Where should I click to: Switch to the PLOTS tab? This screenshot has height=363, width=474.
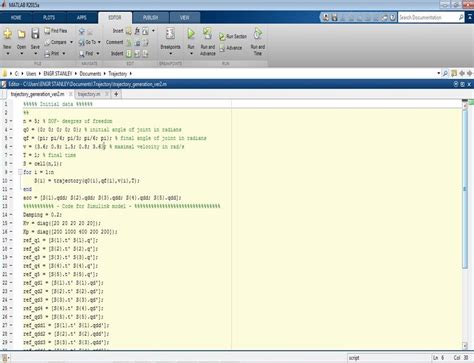point(49,18)
